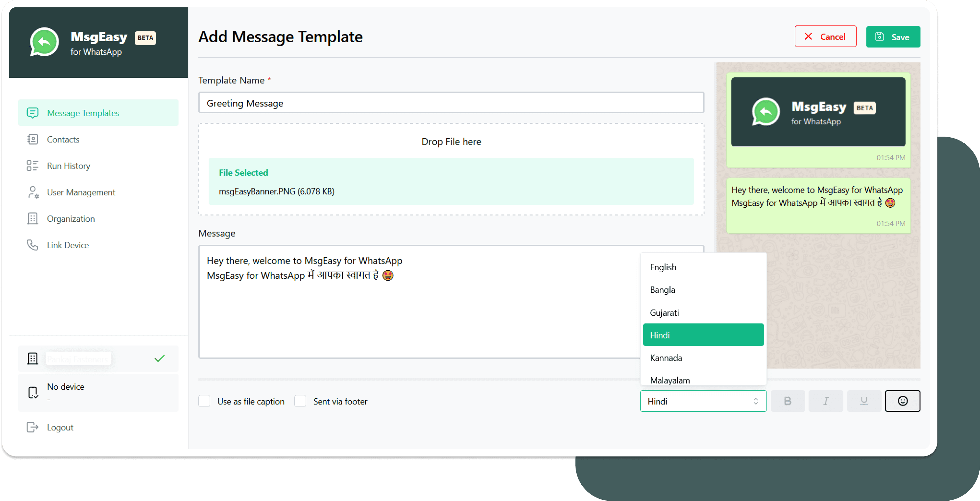Viewport: 980px width, 501px height.
Task: Toggle the Underline formatting button
Action: (864, 401)
